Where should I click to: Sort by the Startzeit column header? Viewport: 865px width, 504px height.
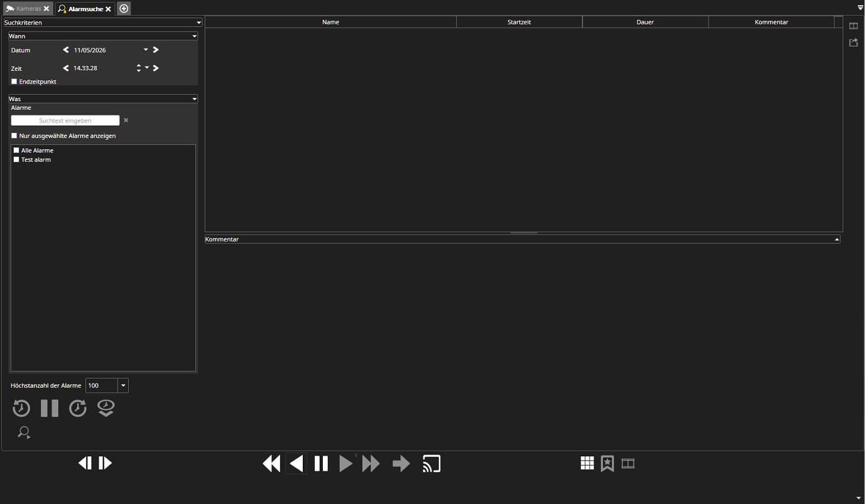(519, 22)
